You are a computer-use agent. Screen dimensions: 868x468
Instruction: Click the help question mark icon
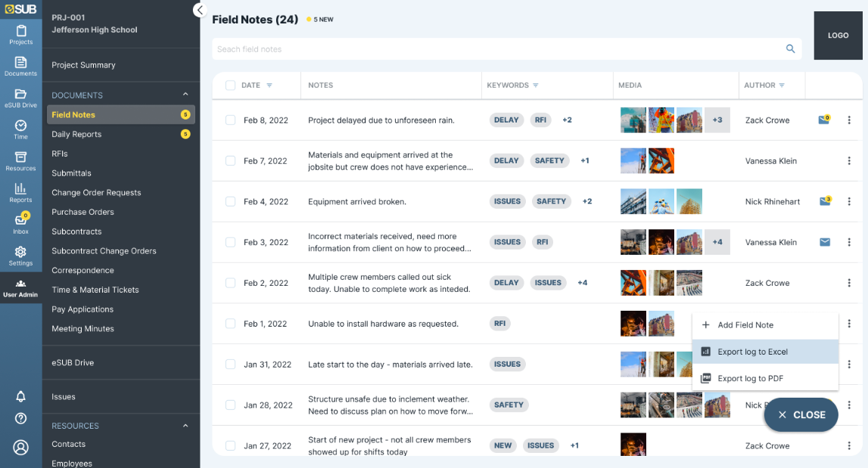(20, 418)
